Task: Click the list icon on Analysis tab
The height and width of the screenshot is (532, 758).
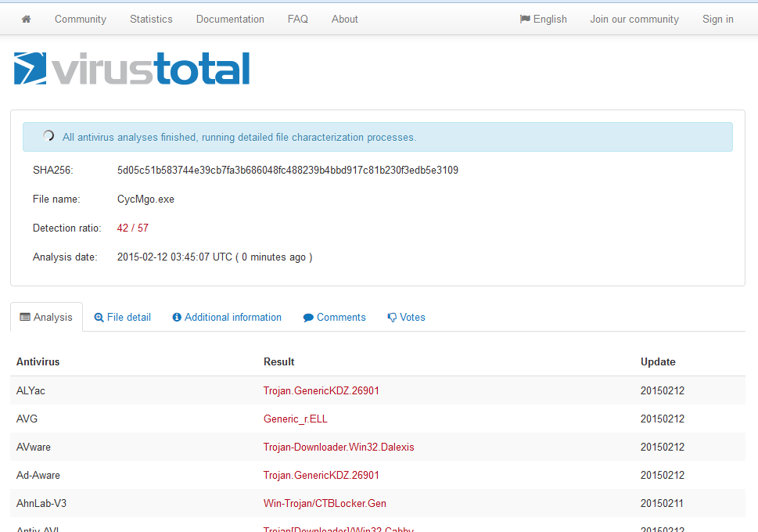Action: [x=25, y=318]
